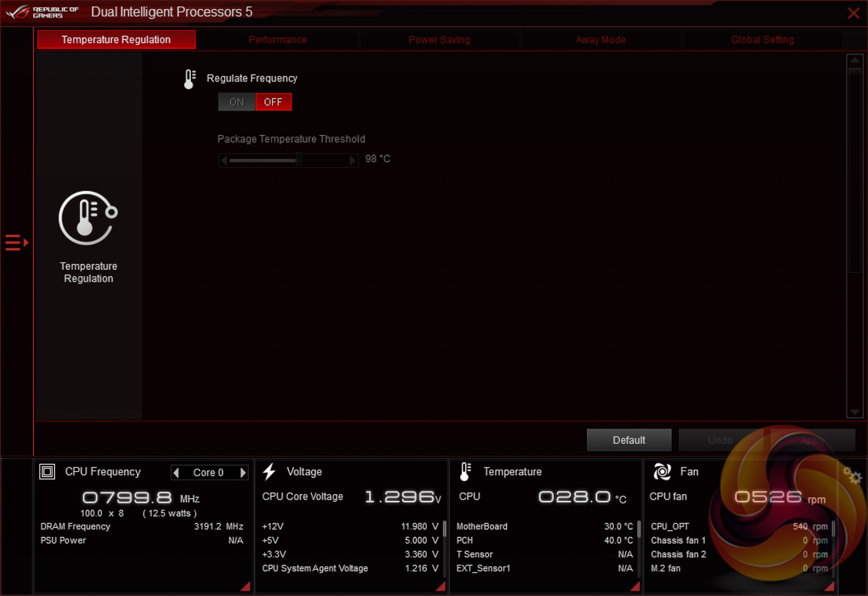Click the CPU Frequency chip icon

point(47,471)
